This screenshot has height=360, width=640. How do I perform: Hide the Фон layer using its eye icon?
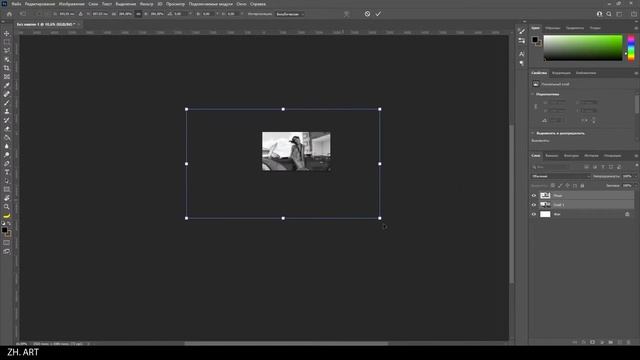tap(534, 214)
